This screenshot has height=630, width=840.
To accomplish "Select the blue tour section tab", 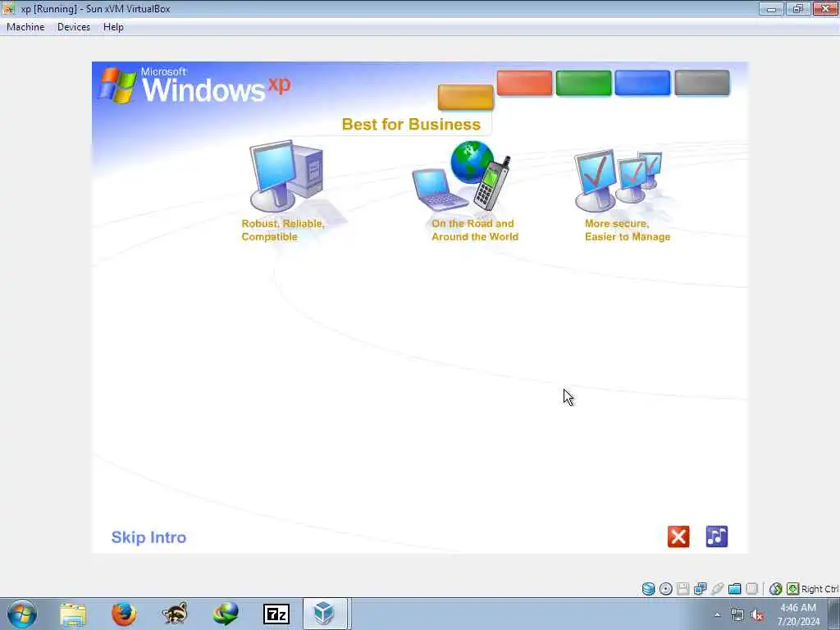I will click(642, 83).
